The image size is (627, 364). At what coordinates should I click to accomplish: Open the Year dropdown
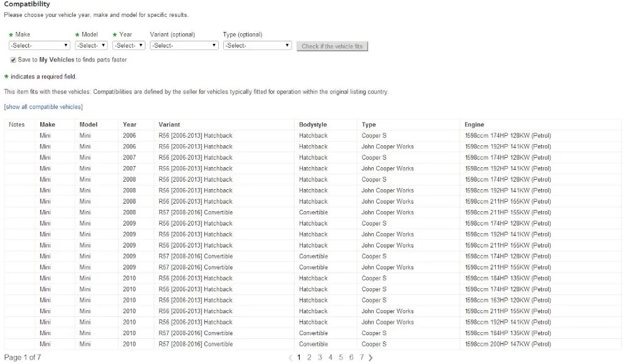(x=129, y=46)
